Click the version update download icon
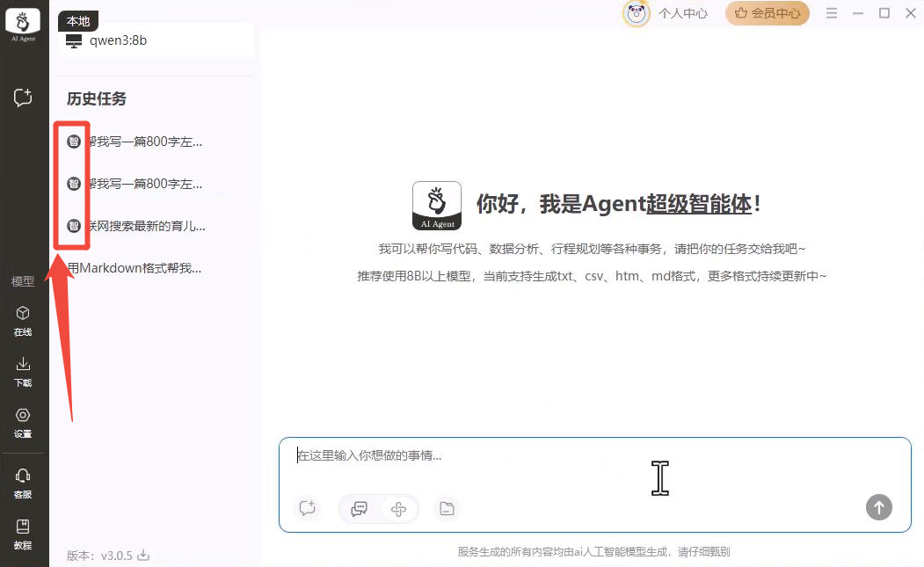The height and width of the screenshot is (567, 924). click(x=143, y=556)
